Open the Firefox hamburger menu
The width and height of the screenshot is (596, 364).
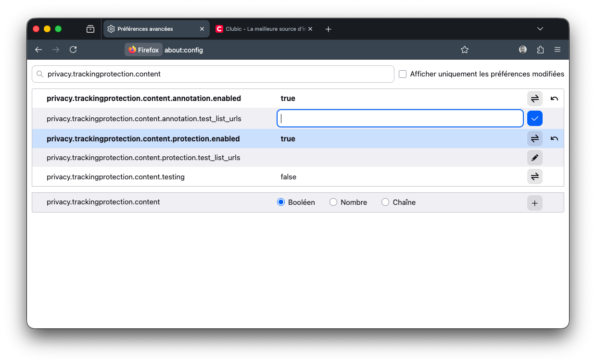pos(558,50)
